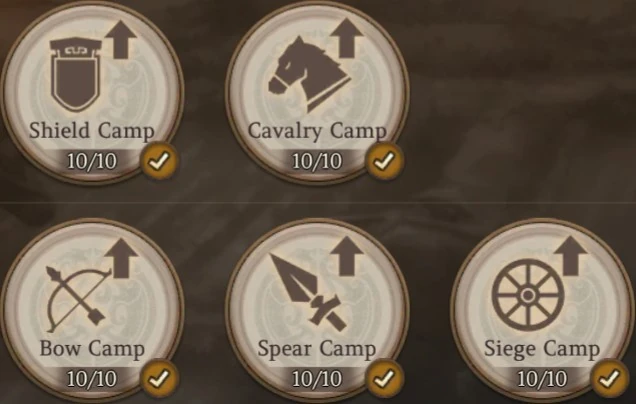Open the Bow Camp label text
Image resolution: width=636 pixels, height=404 pixels.
click(x=92, y=349)
